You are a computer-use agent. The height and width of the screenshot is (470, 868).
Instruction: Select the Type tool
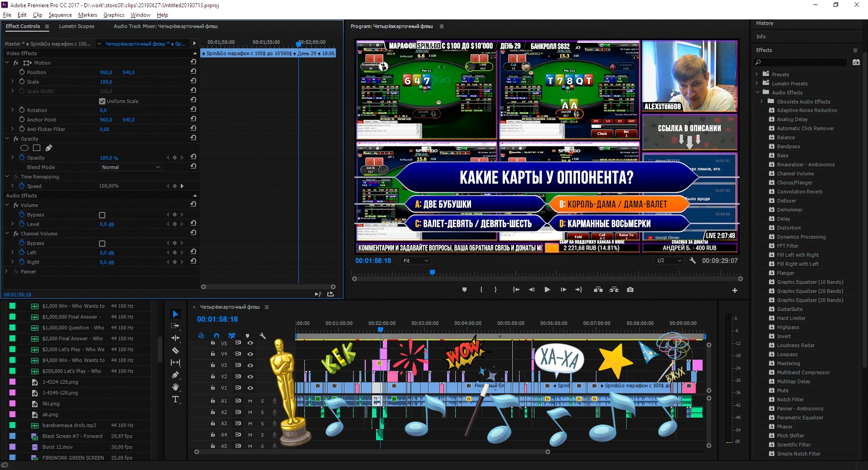tap(175, 399)
